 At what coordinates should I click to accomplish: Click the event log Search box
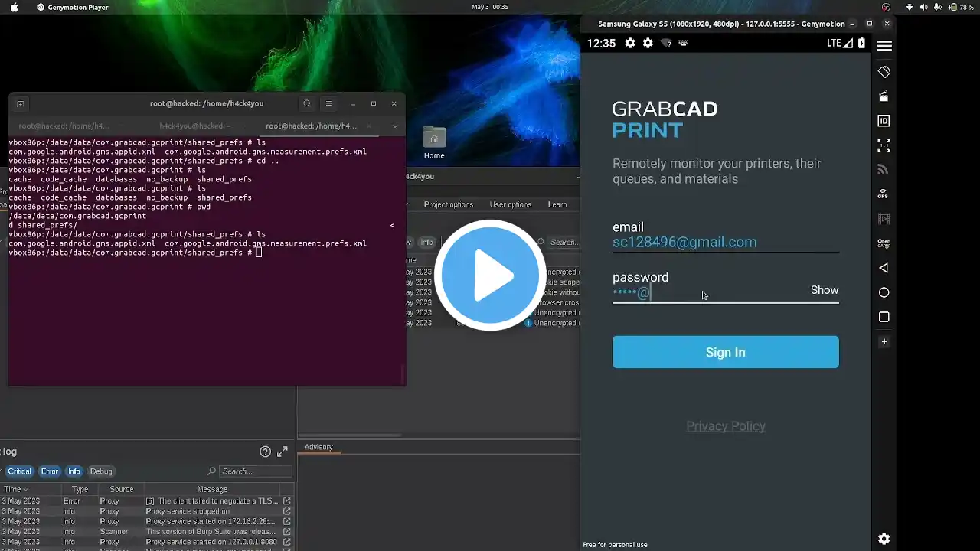pyautogui.click(x=256, y=471)
